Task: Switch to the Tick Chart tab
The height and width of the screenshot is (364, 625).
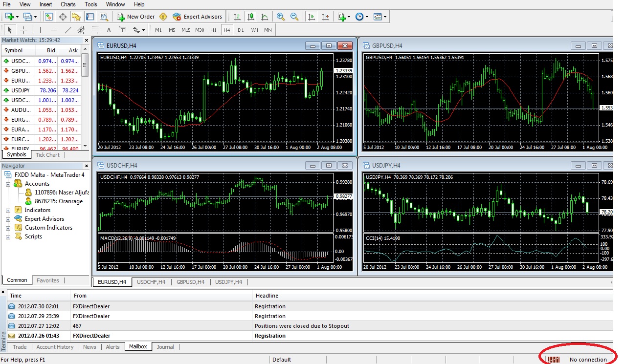Action: pos(47,155)
